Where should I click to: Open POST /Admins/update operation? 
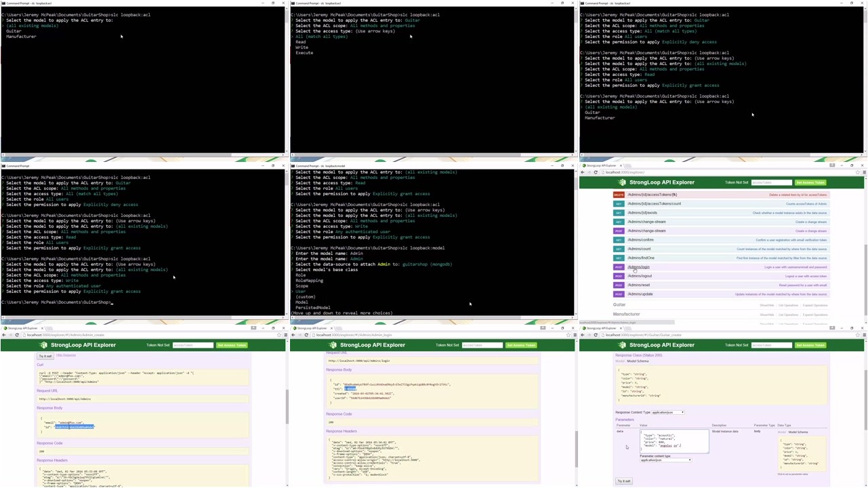[x=640, y=294]
